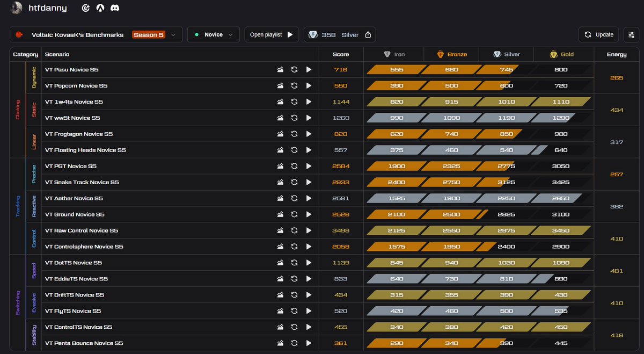Viewport: 644px width, 354px height.
Task: Play VT Pasu Novice S5 scenario
Action: click(x=309, y=70)
